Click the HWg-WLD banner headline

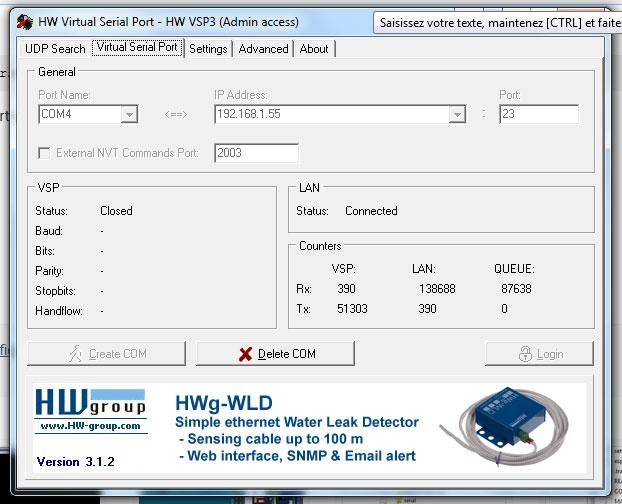(224, 403)
